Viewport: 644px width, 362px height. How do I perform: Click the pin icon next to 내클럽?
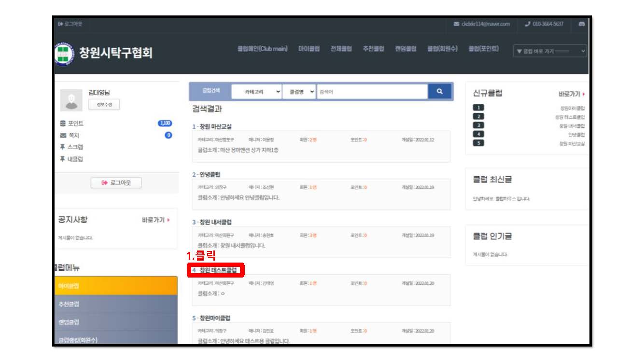[x=63, y=159]
